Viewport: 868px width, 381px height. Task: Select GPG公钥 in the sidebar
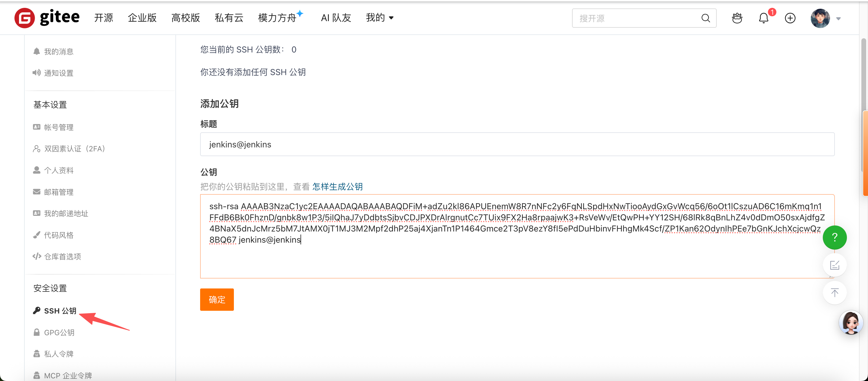click(x=59, y=332)
